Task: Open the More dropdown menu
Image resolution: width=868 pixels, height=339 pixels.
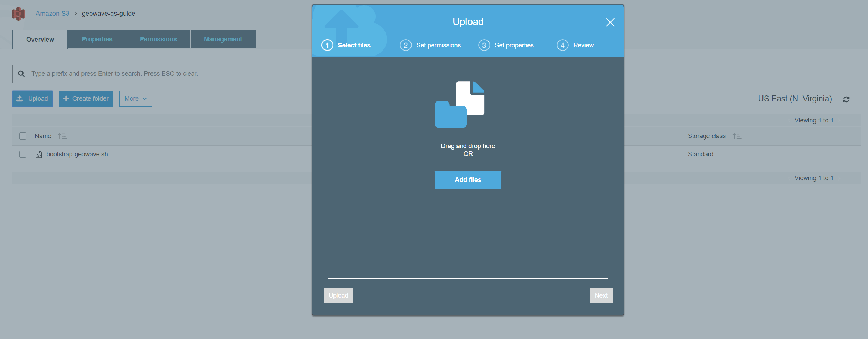Action: pos(135,98)
